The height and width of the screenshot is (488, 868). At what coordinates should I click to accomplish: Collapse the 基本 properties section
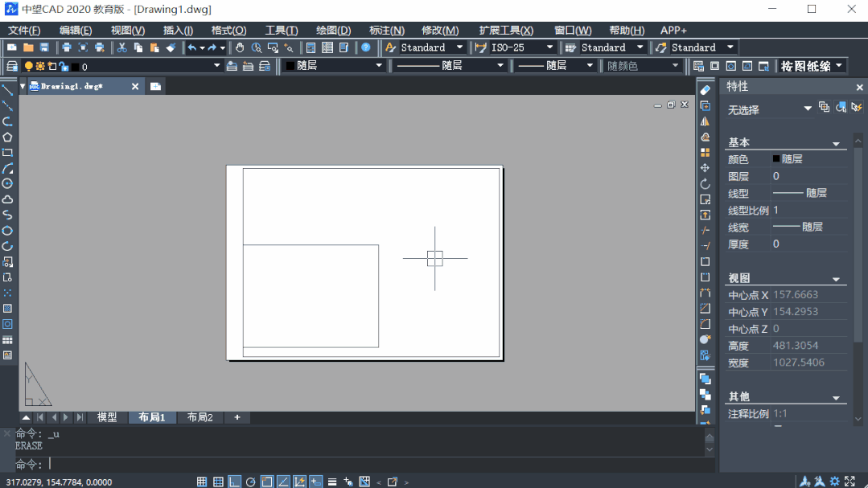click(x=836, y=144)
